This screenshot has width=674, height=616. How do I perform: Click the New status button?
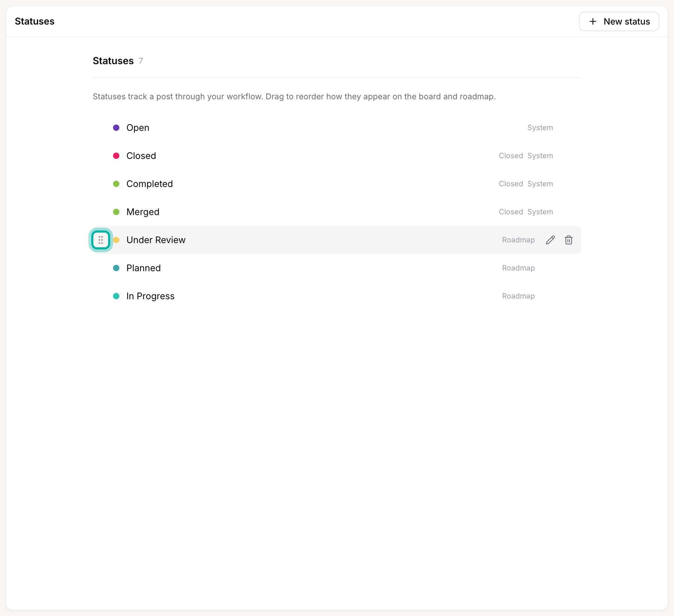(619, 21)
